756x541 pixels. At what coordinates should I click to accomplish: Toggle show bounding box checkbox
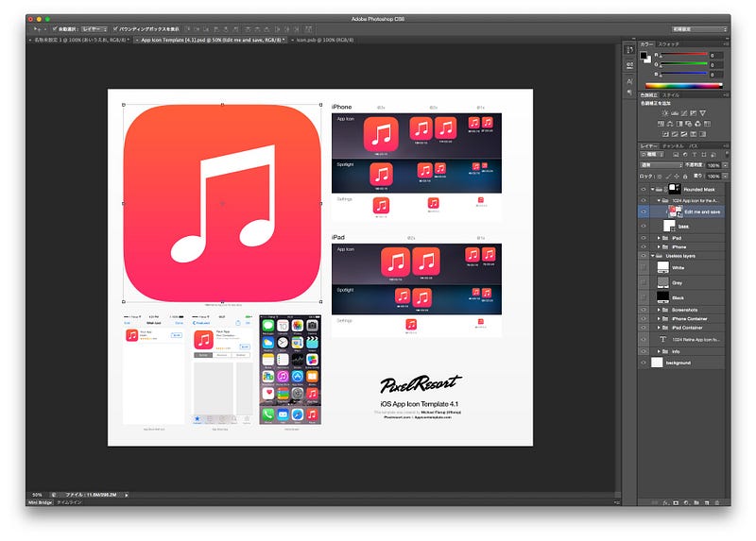[115, 29]
